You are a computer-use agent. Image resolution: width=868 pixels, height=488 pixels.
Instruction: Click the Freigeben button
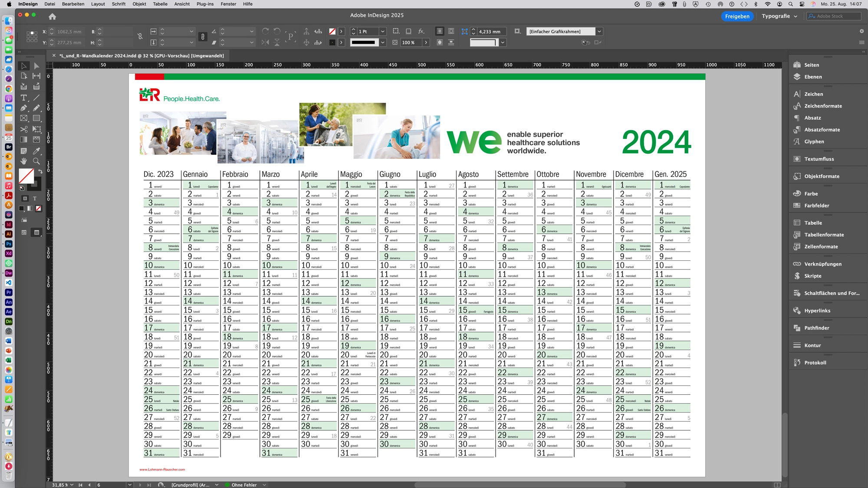pyautogui.click(x=737, y=16)
